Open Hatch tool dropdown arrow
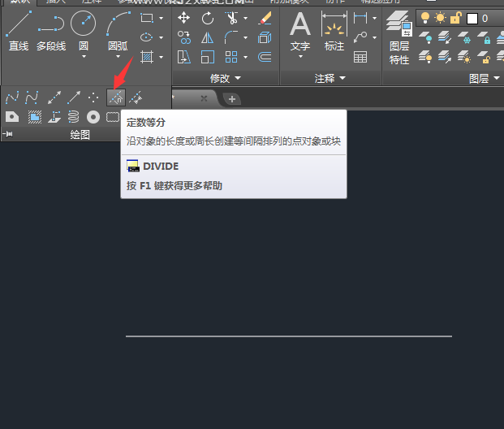This screenshot has height=429, width=504. pyautogui.click(x=161, y=58)
